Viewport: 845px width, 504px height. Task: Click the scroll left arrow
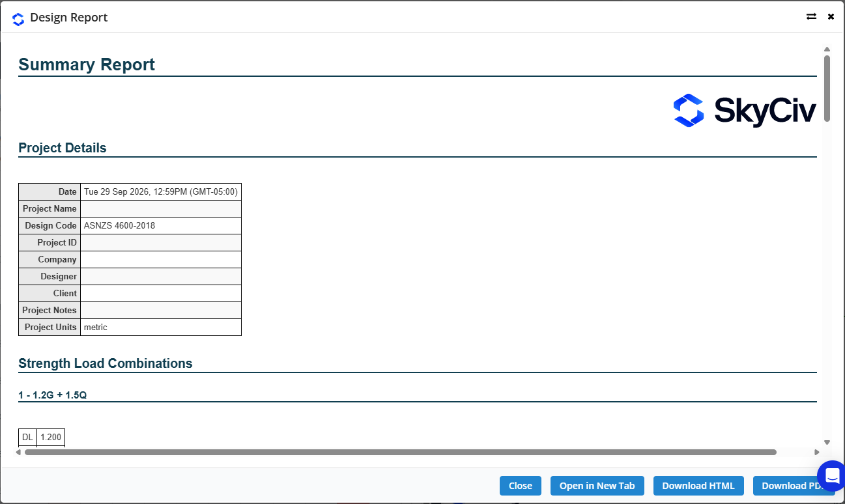(20, 452)
